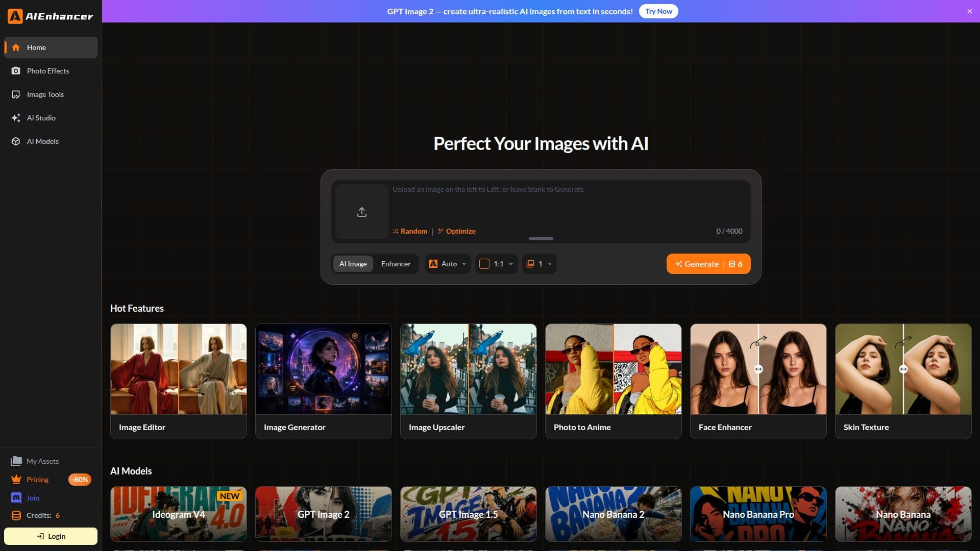Select the AI Image mode

(353, 264)
